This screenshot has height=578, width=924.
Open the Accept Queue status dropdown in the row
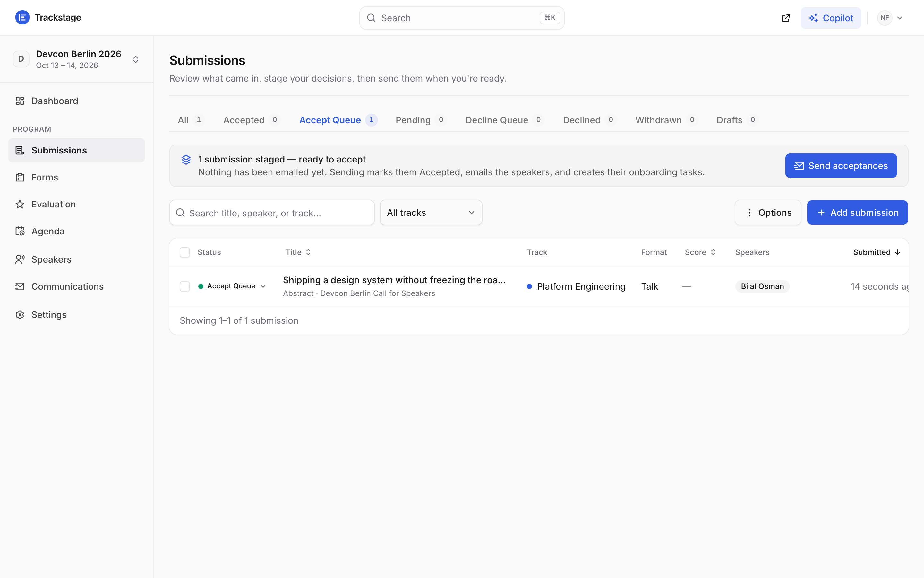[232, 286]
